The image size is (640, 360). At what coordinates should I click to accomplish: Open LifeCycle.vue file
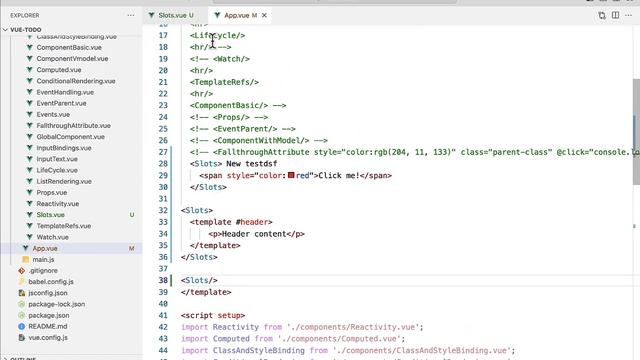pos(57,170)
